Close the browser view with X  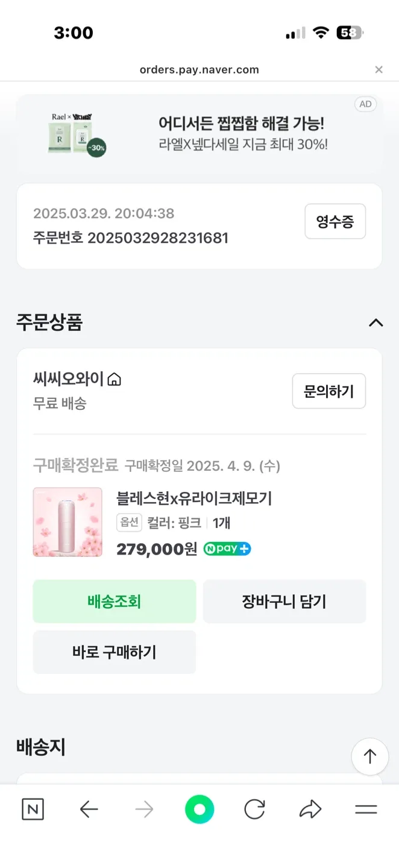(379, 70)
